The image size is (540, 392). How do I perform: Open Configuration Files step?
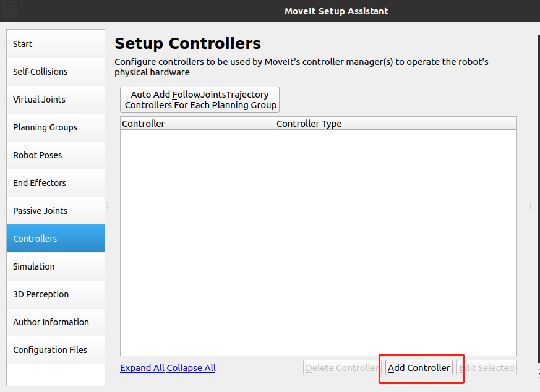[55, 350]
